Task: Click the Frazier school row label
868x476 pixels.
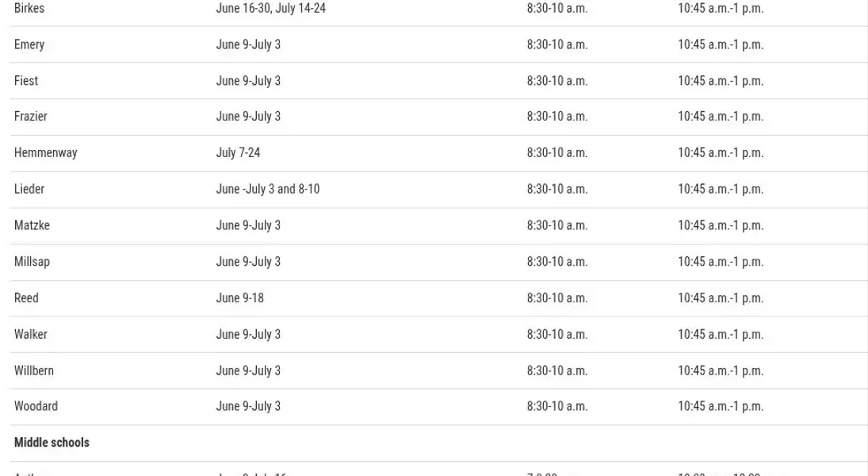Action: point(31,117)
